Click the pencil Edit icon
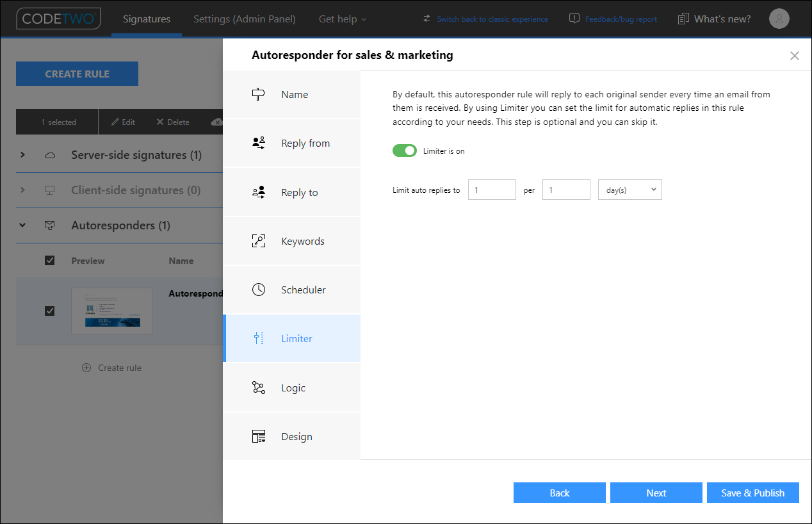Screen dimensions: 812x524 (115, 122)
